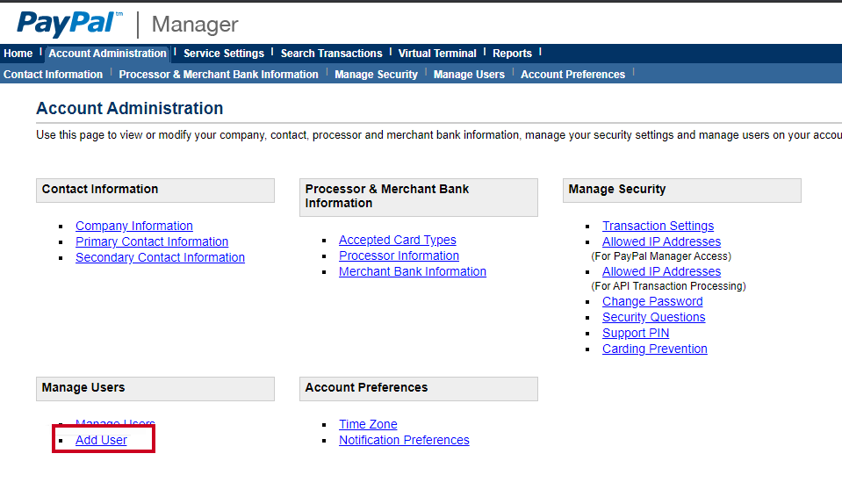Click the Processor & Merchant Bank Information section header
842x504 pixels.
tap(418, 197)
